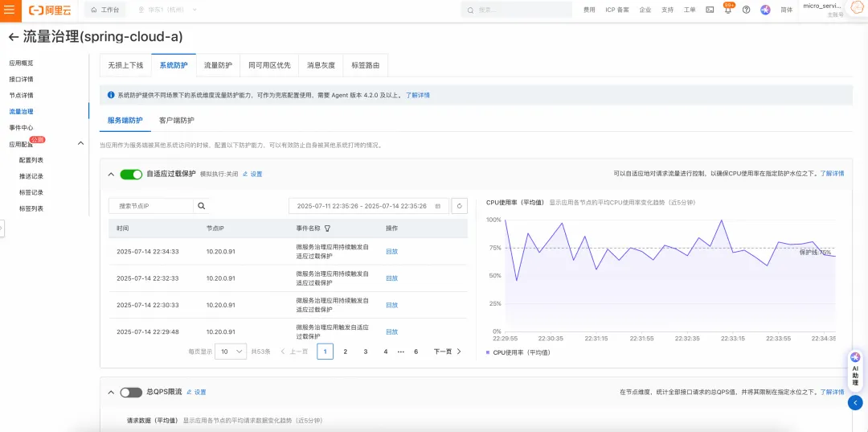The width and height of the screenshot is (868, 432).
Task: Collapse the 自适应过载保护 panel chevron
Action: (111, 175)
